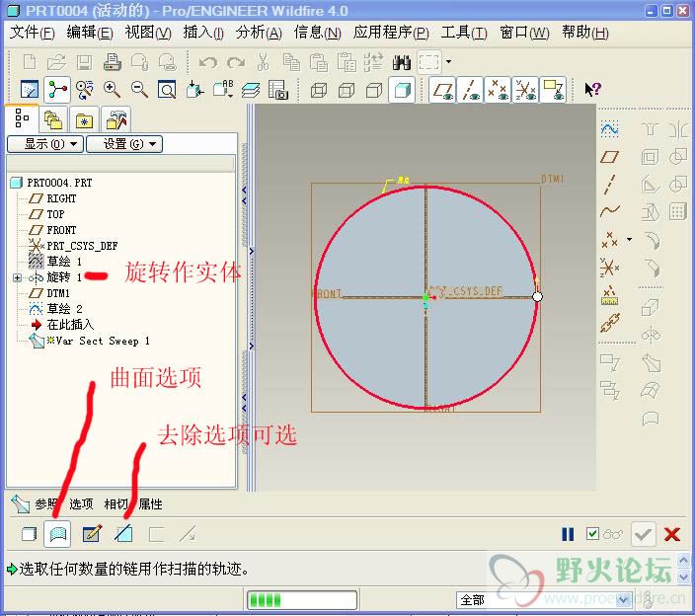Click the coordinate system tool icon
The width and height of the screenshot is (695, 616).
[610, 267]
